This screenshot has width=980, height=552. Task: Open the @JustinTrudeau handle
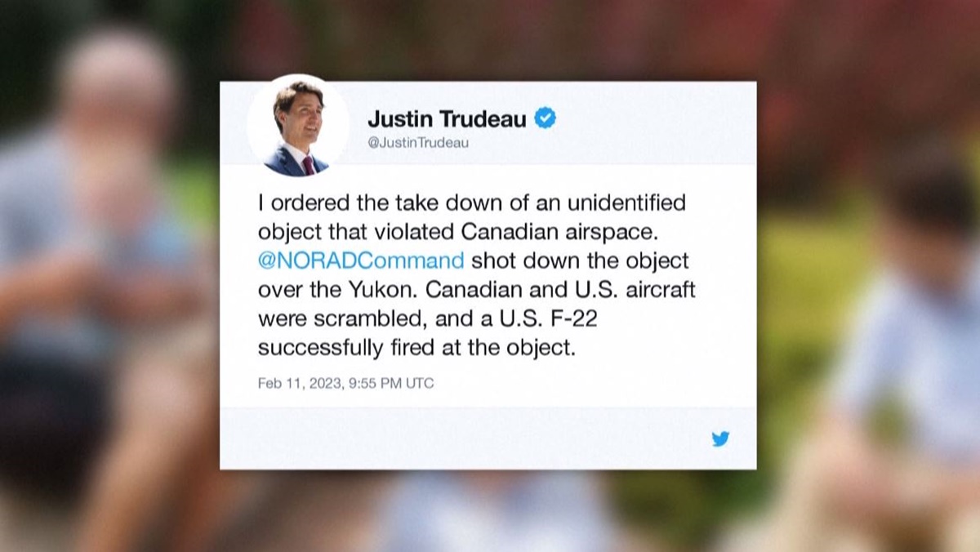point(418,142)
